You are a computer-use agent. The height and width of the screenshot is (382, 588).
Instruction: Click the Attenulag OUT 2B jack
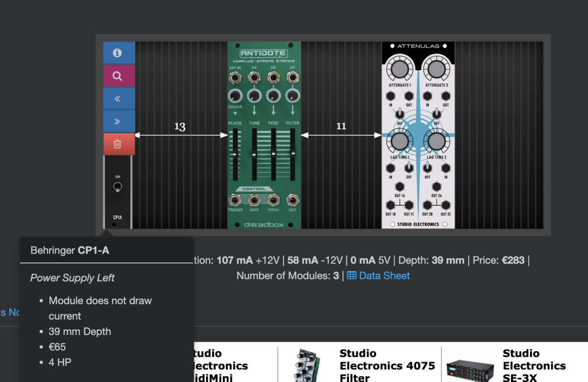tap(427, 205)
